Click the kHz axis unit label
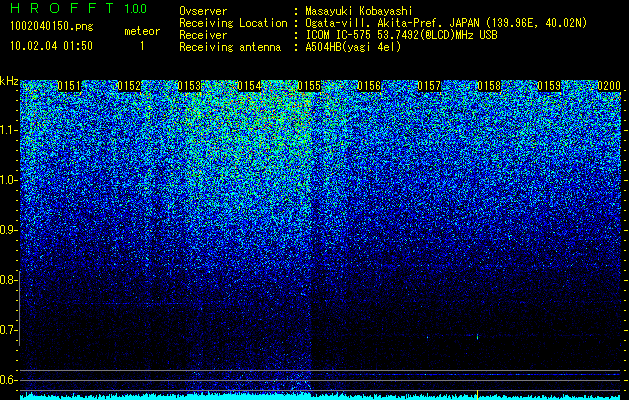This screenshot has width=629, height=400. (9, 81)
